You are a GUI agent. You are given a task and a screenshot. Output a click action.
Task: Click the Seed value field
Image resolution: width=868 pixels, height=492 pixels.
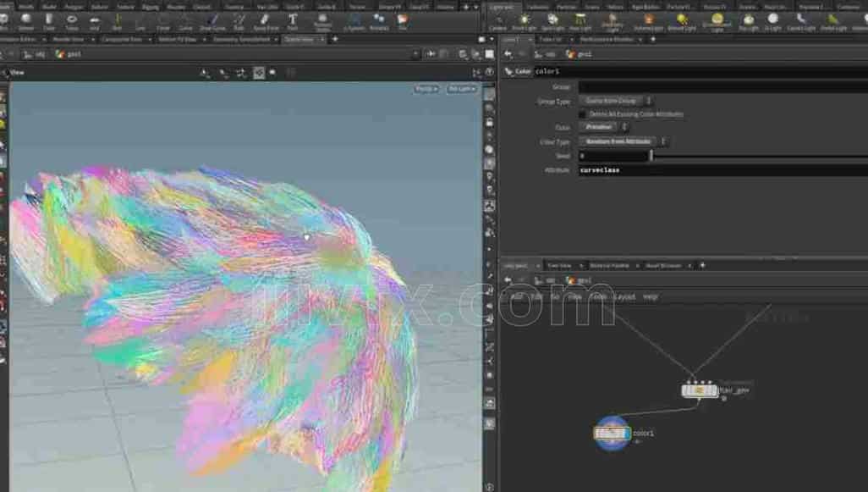613,157
